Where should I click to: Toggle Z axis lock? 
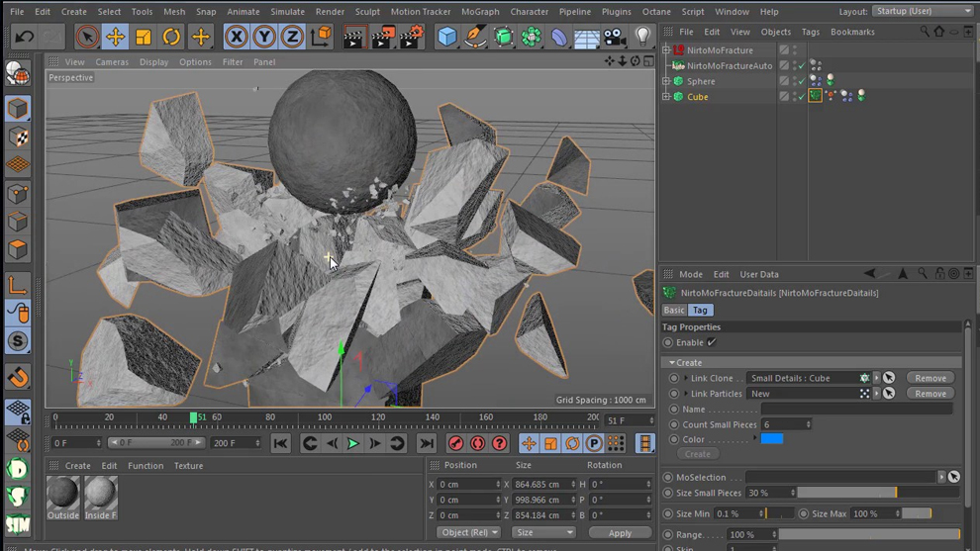292,37
